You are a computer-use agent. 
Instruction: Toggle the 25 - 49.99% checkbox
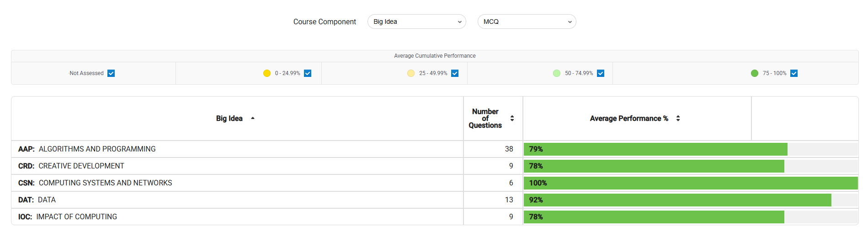(455, 73)
